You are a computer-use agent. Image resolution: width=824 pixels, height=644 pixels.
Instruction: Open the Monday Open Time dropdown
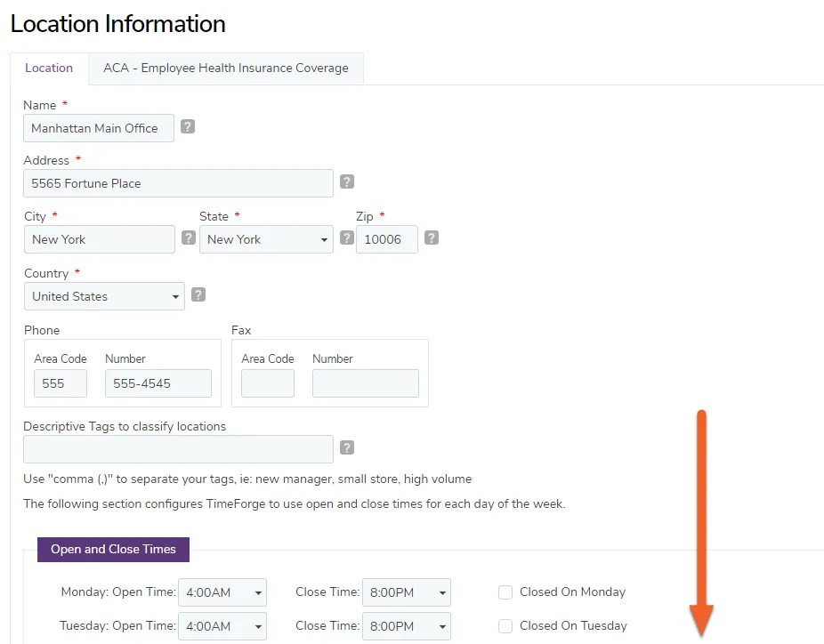point(222,592)
